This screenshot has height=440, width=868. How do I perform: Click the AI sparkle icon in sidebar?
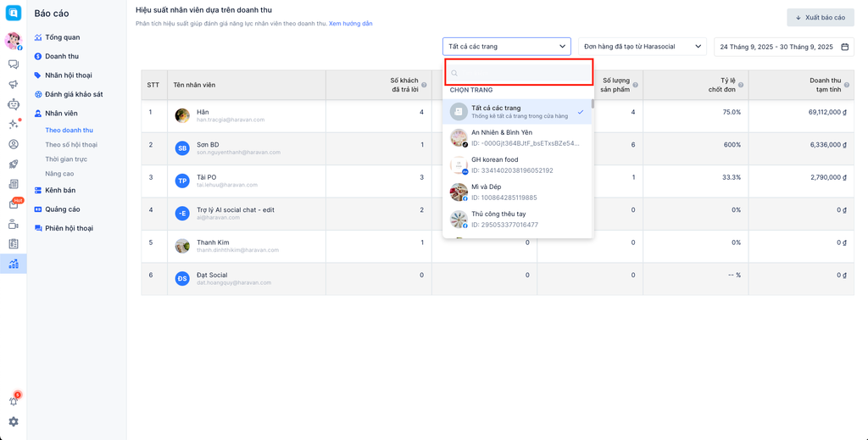[x=14, y=125]
